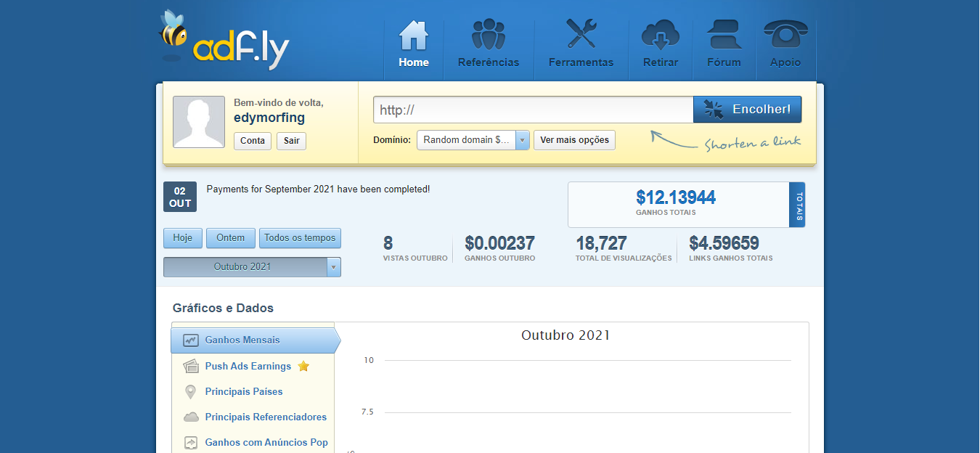Show stats for Ontem
The image size is (980, 453).
pos(231,238)
